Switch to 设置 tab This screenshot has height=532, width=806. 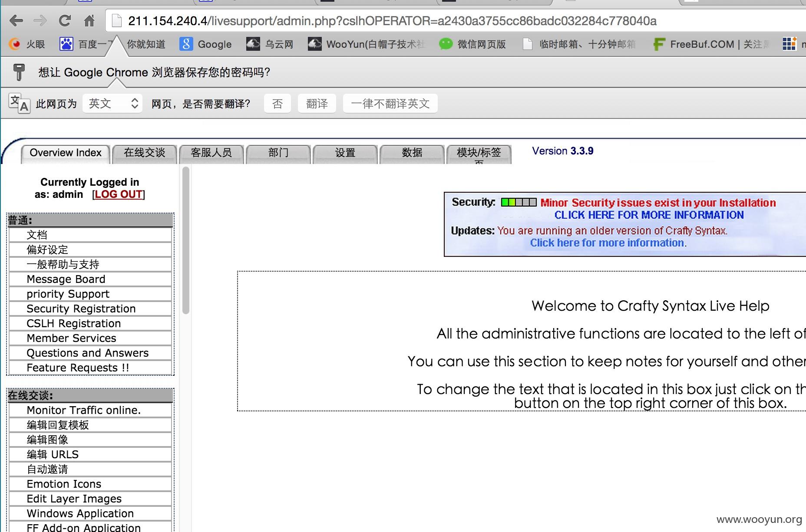345,153
